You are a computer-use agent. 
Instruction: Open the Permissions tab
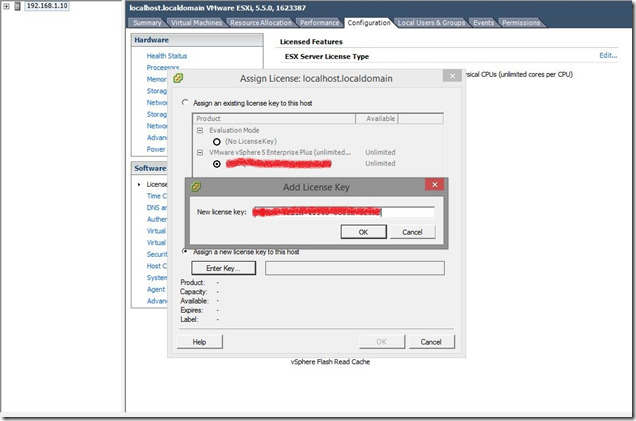[521, 23]
